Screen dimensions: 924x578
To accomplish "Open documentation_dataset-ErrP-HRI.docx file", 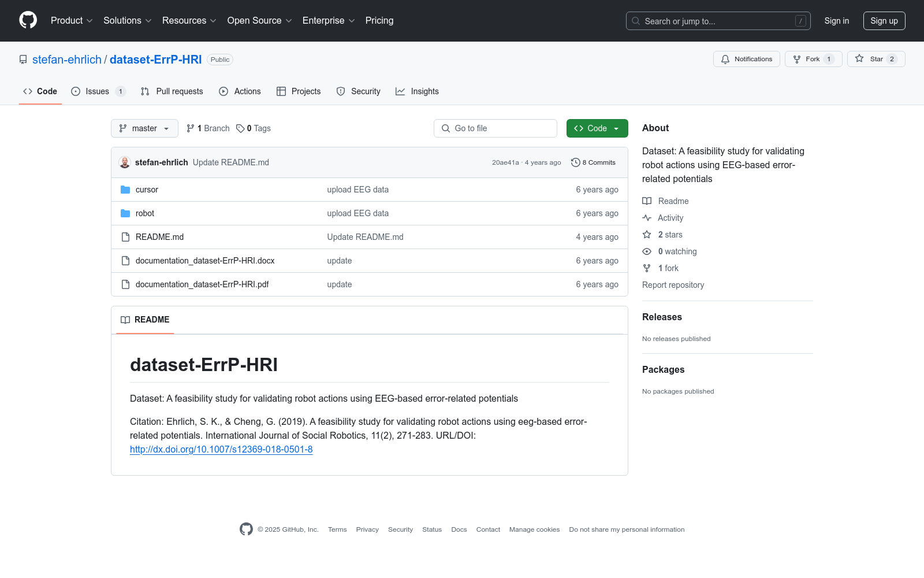I will coord(205,261).
